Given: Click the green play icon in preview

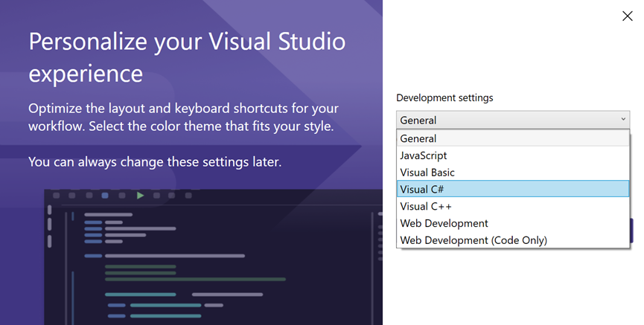Looking at the screenshot, I should (141, 196).
